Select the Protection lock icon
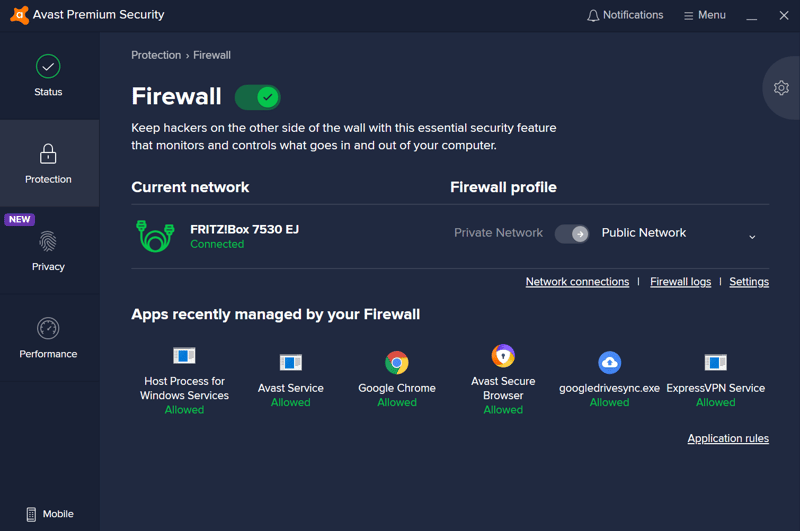800x531 pixels. tap(48, 154)
